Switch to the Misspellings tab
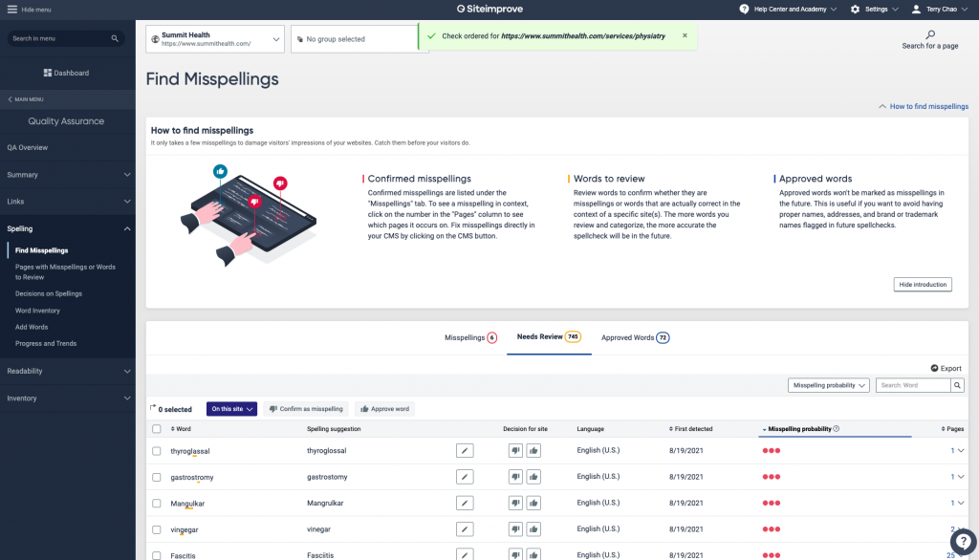Viewport: 979px width, 560px height. 470,337
